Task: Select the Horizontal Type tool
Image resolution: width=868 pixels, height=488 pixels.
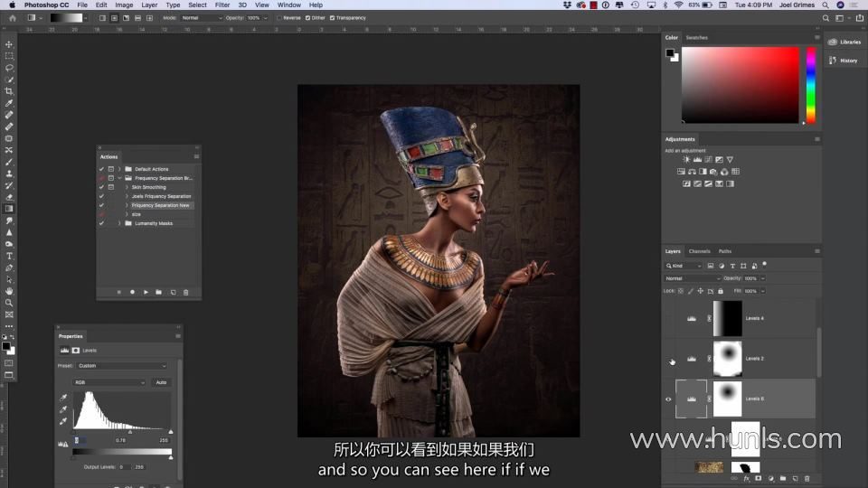Action: pos(9,256)
